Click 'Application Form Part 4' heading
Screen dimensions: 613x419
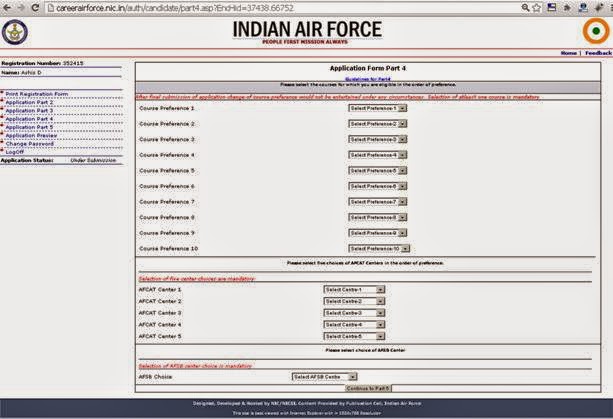coord(368,68)
